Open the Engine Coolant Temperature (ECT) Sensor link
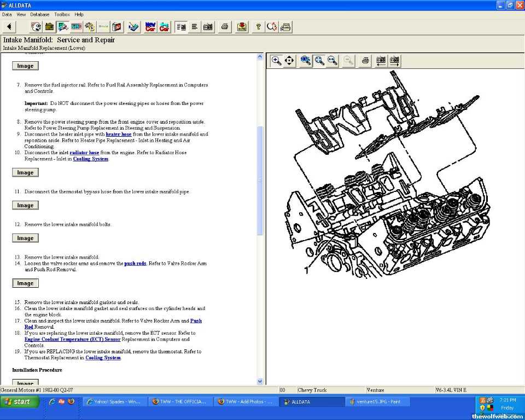The width and height of the screenshot is (525, 420). point(72,339)
